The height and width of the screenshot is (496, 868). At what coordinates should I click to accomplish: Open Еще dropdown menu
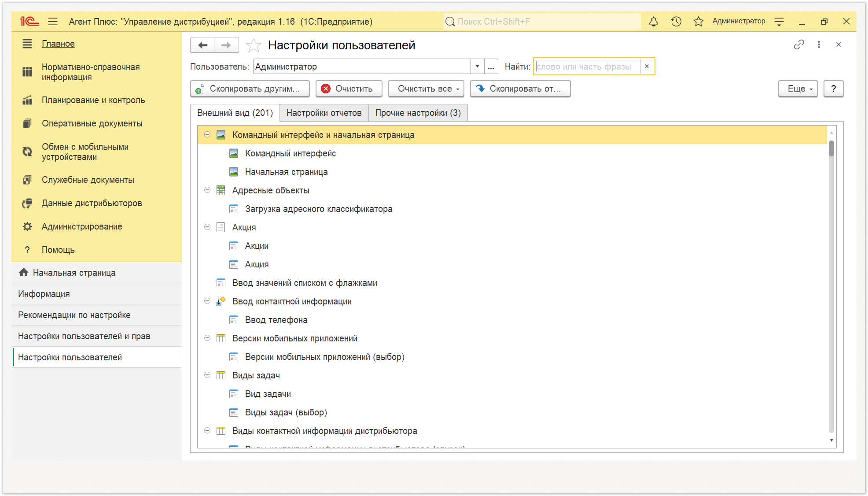[x=798, y=89]
